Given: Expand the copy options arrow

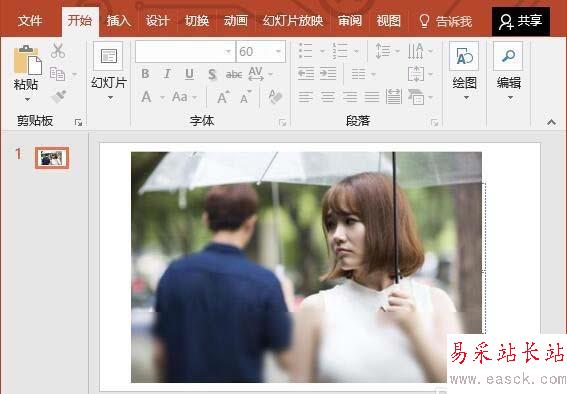Looking at the screenshot, I should [x=74, y=74].
